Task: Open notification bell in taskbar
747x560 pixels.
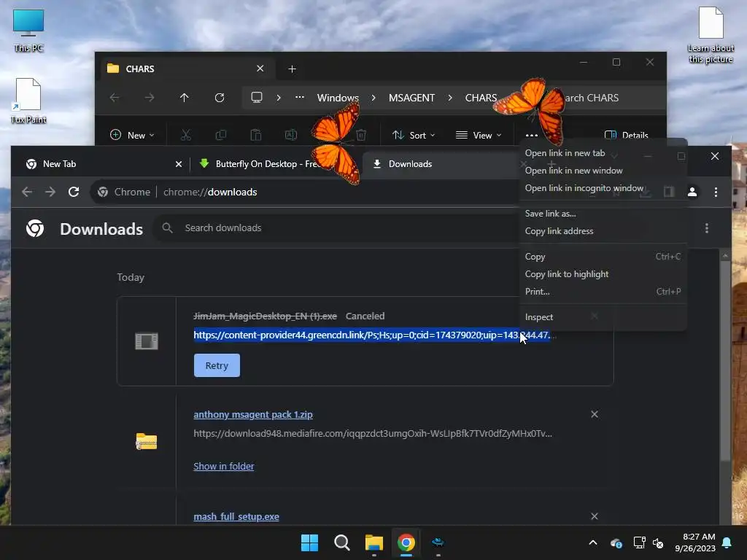Action: click(x=727, y=542)
